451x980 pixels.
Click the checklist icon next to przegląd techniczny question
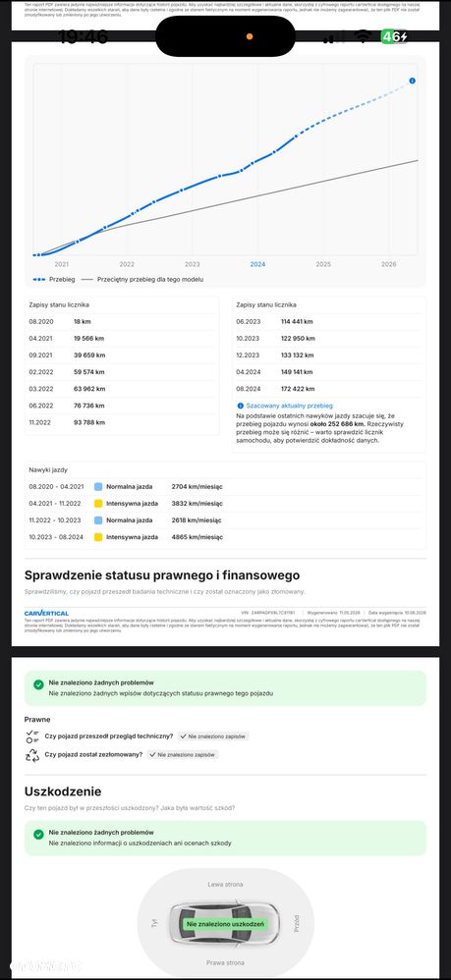coord(31,735)
